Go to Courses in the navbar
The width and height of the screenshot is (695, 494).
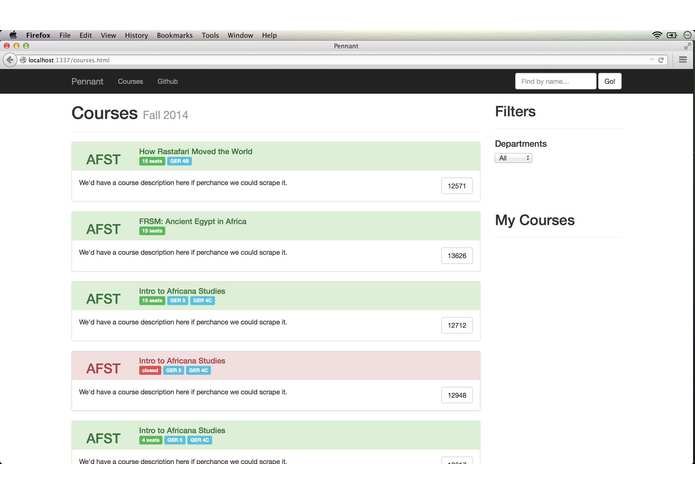130,82
